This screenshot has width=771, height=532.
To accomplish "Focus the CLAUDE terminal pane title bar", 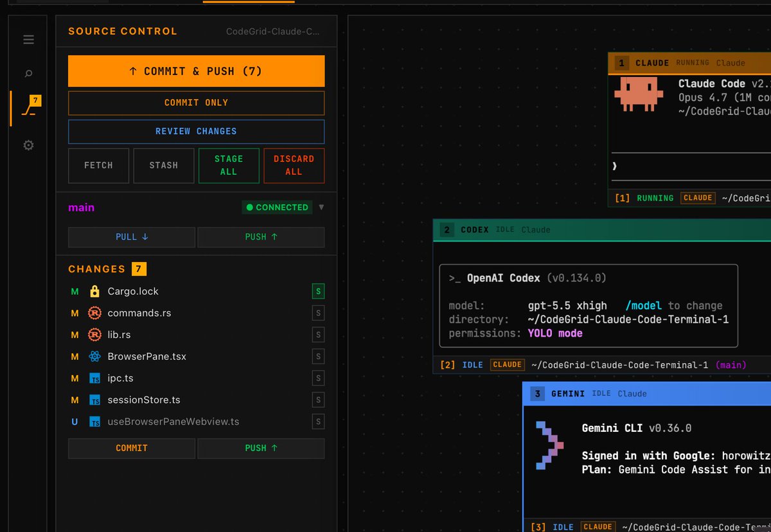I will coord(689,63).
